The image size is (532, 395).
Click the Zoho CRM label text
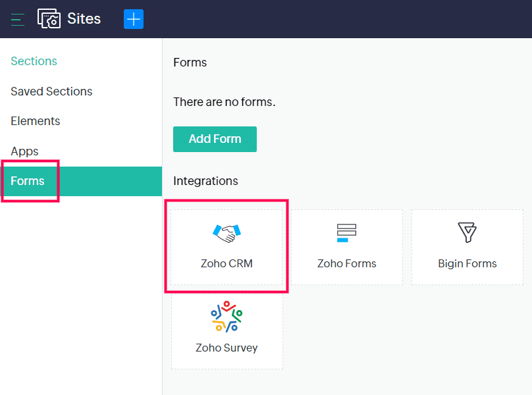click(x=226, y=263)
